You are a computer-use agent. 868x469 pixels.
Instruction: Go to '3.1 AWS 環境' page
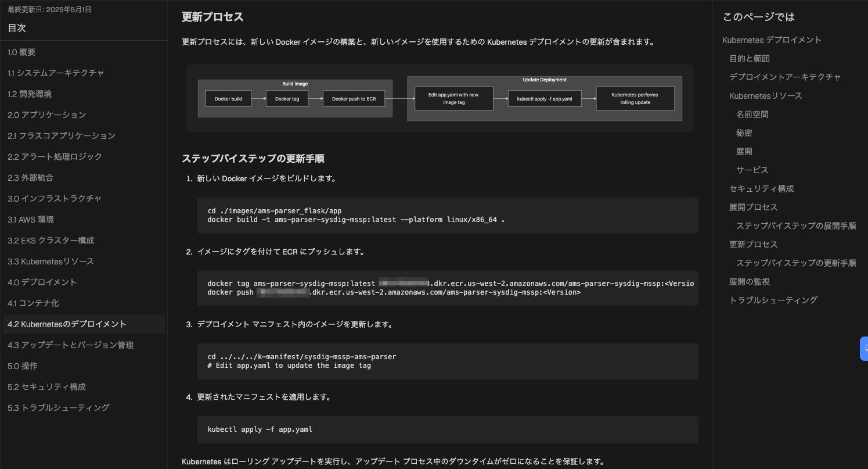pyautogui.click(x=31, y=220)
